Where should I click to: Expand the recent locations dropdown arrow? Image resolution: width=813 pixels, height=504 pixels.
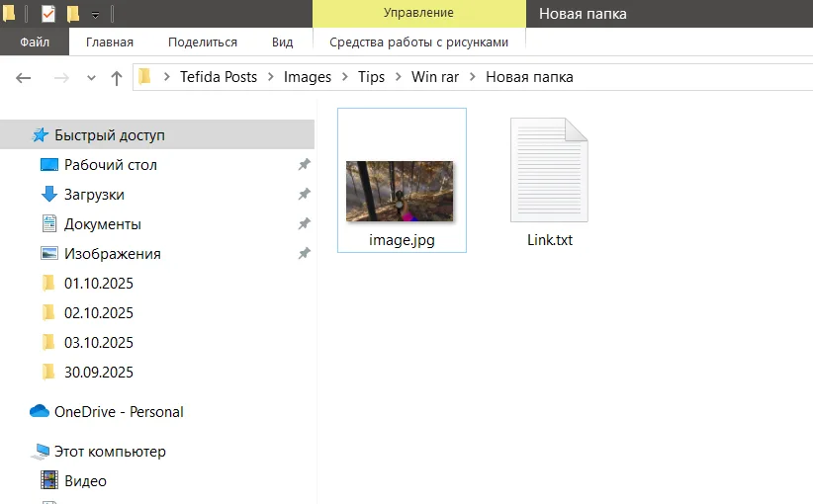pos(92,77)
